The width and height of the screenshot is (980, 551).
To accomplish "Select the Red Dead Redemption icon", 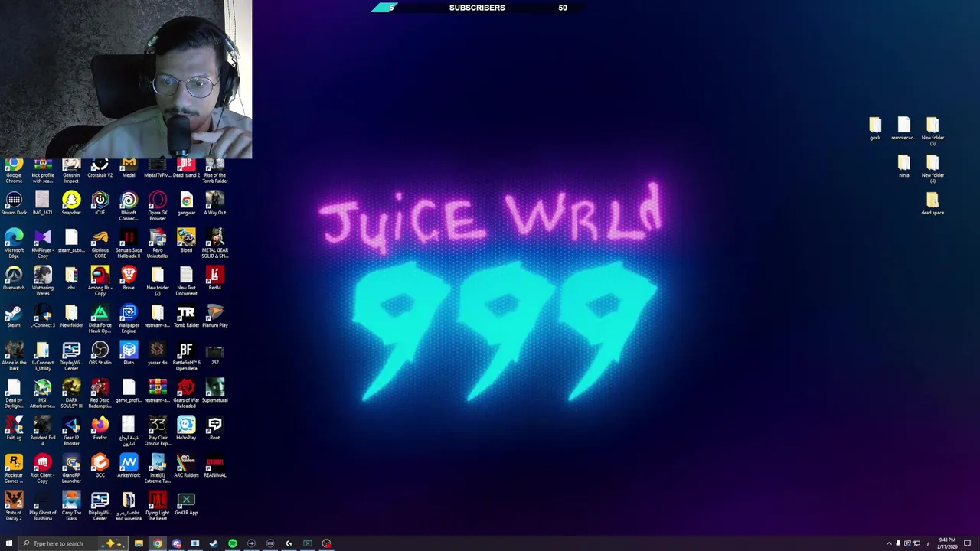I will coord(100,394).
